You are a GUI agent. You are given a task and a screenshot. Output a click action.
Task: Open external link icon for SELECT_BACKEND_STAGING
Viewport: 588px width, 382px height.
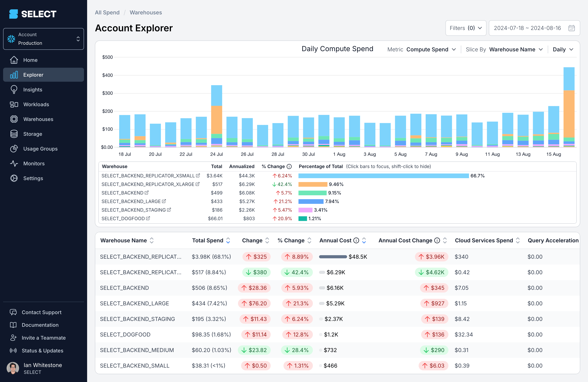169,210
